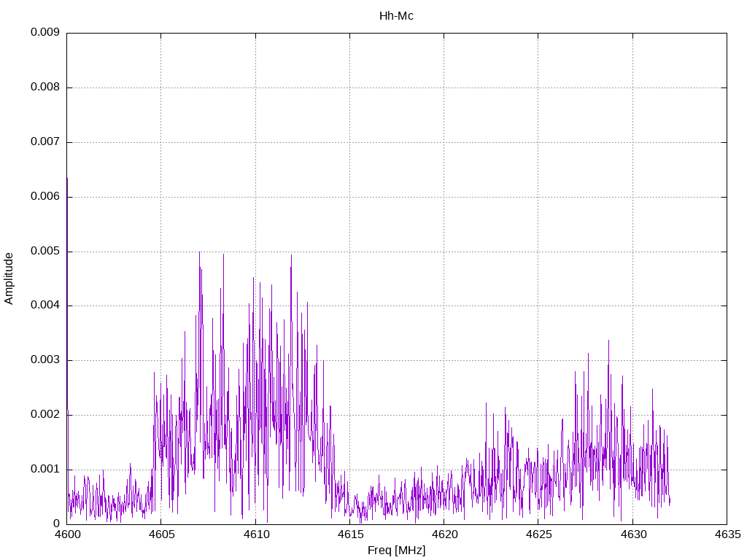Select the 0.003 y-axis tick label

[x=44, y=360]
